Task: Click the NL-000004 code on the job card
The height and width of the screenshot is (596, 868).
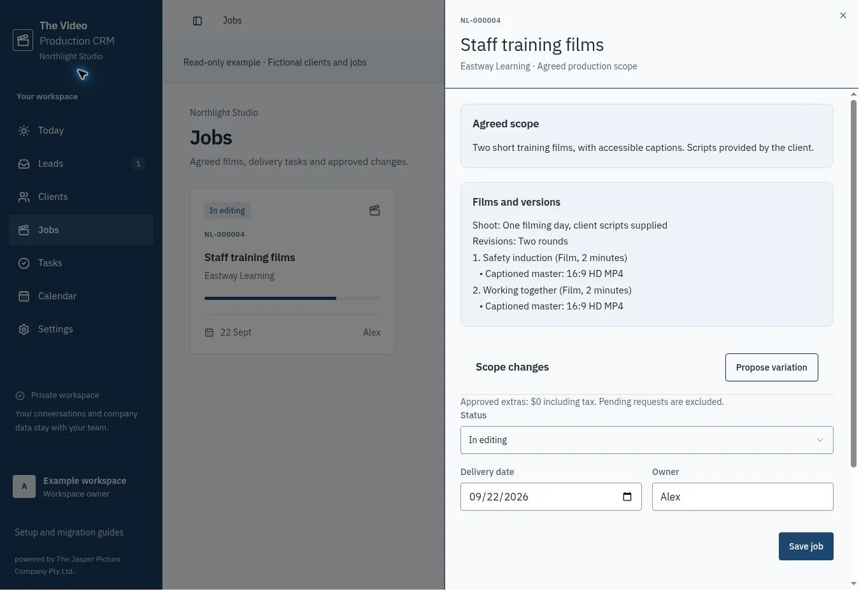Action: click(x=225, y=234)
